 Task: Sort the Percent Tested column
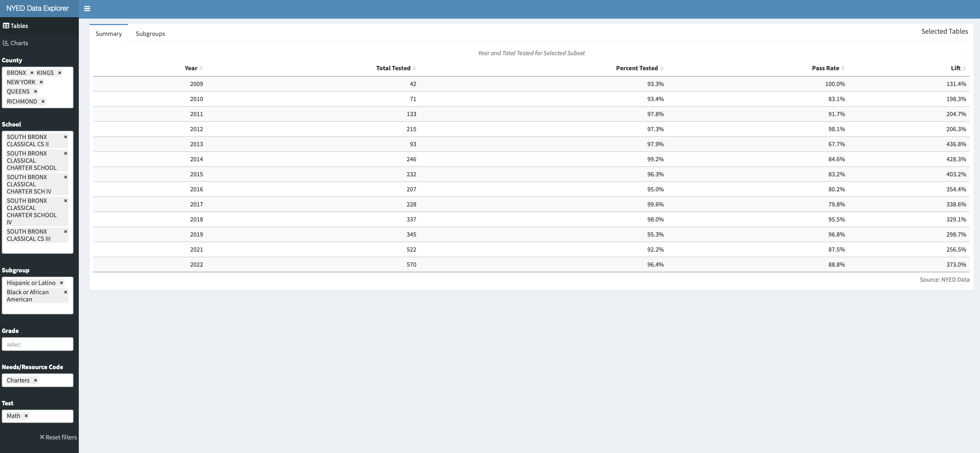coord(662,68)
